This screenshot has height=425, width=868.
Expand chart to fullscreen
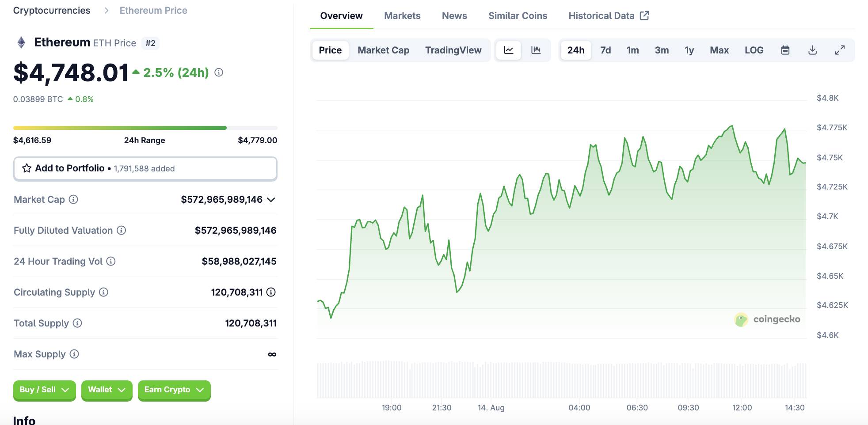(x=840, y=50)
